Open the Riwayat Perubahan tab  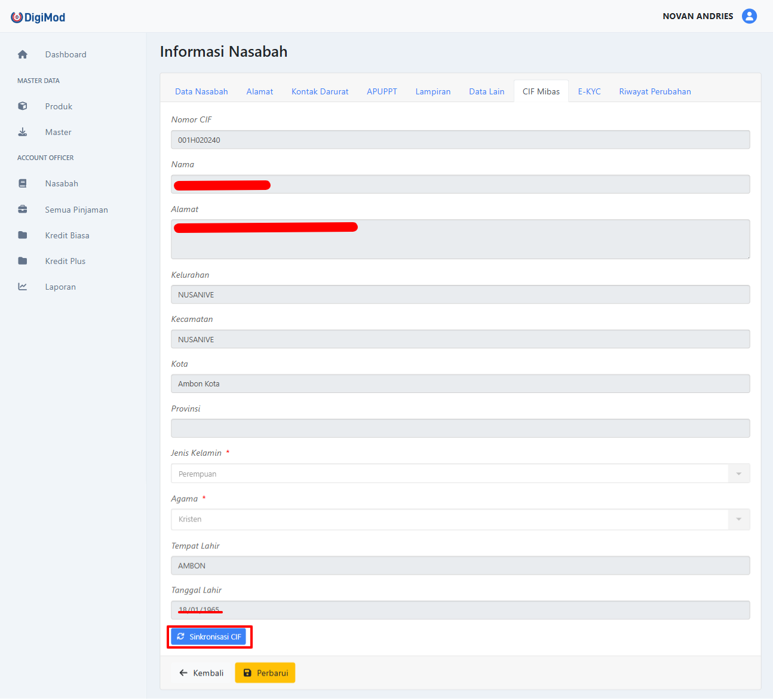pyautogui.click(x=655, y=91)
